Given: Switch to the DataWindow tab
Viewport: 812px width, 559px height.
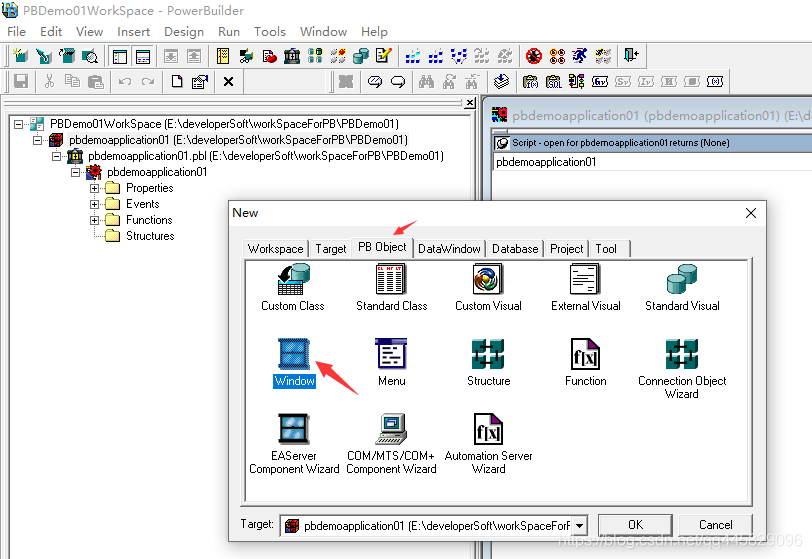Looking at the screenshot, I should tap(449, 249).
